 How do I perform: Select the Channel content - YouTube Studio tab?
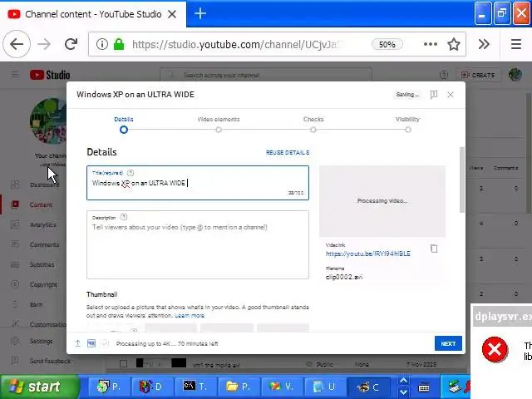click(x=93, y=14)
